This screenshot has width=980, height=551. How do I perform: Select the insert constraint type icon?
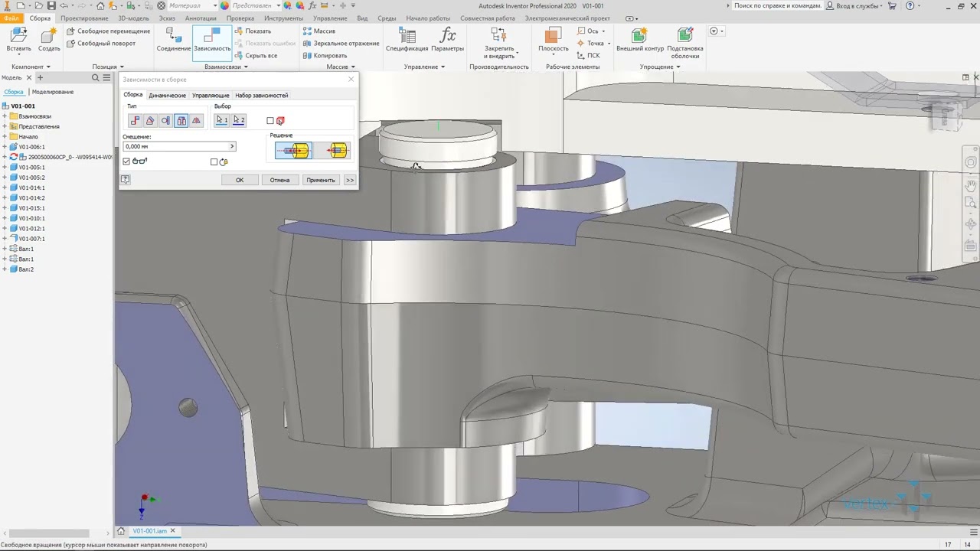click(181, 120)
